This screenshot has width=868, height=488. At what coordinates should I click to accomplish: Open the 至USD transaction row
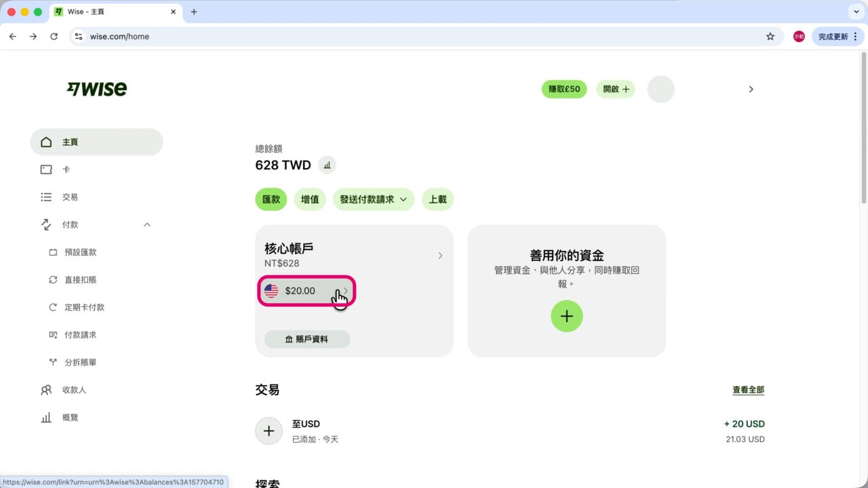(x=510, y=431)
